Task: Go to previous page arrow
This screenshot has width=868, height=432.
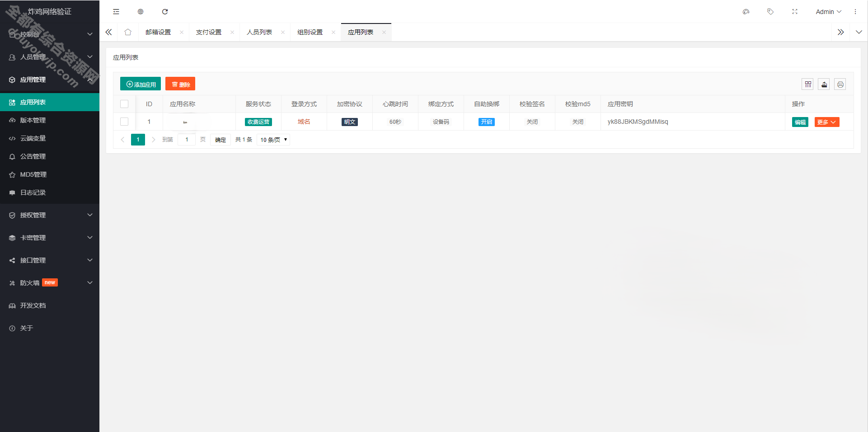Action: click(122, 140)
